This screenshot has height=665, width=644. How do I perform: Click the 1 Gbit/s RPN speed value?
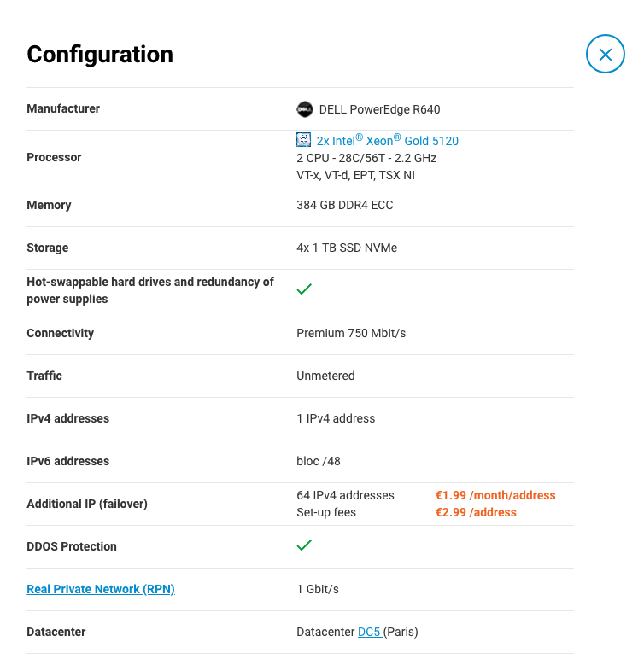(x=318, y=589)
